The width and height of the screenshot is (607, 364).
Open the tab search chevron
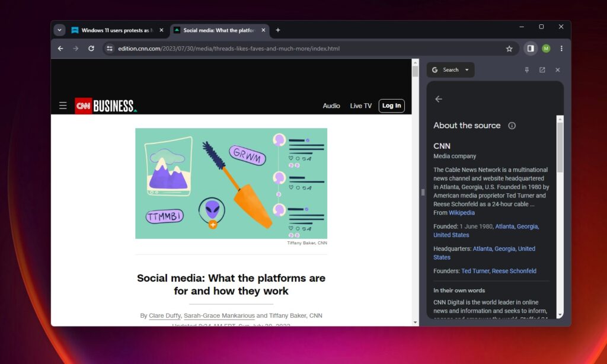click(x=59, y=29)
